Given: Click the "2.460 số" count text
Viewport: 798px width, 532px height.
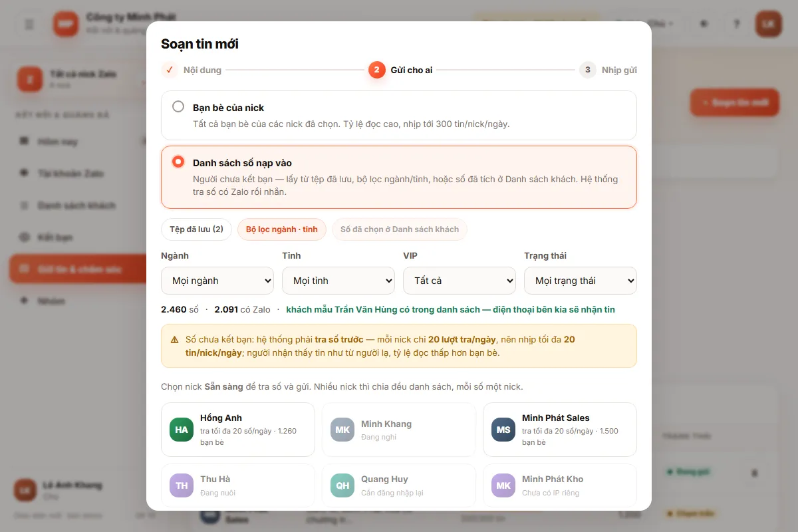Looking at the screenshot, I should [x=180, y=309].
